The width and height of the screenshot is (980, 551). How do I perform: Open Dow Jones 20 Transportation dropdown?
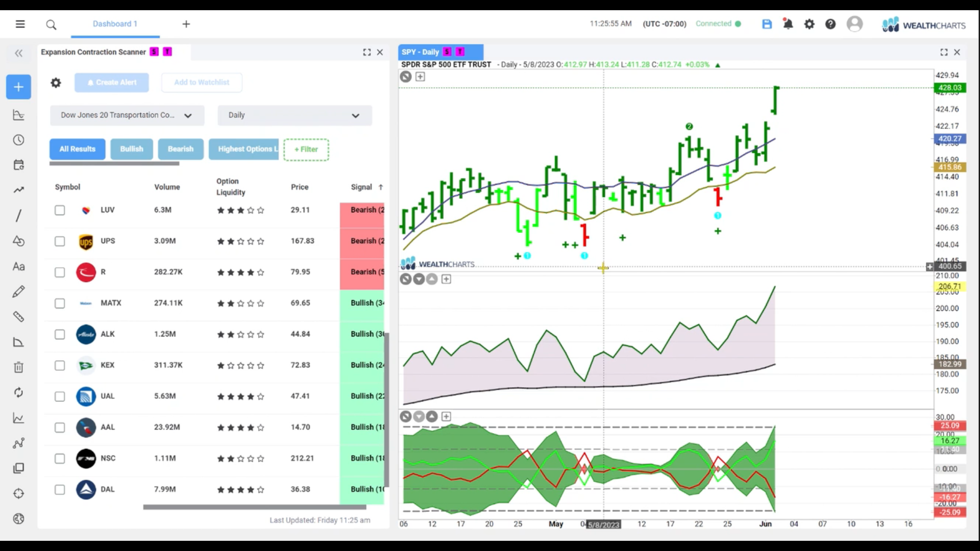[127, 115]
